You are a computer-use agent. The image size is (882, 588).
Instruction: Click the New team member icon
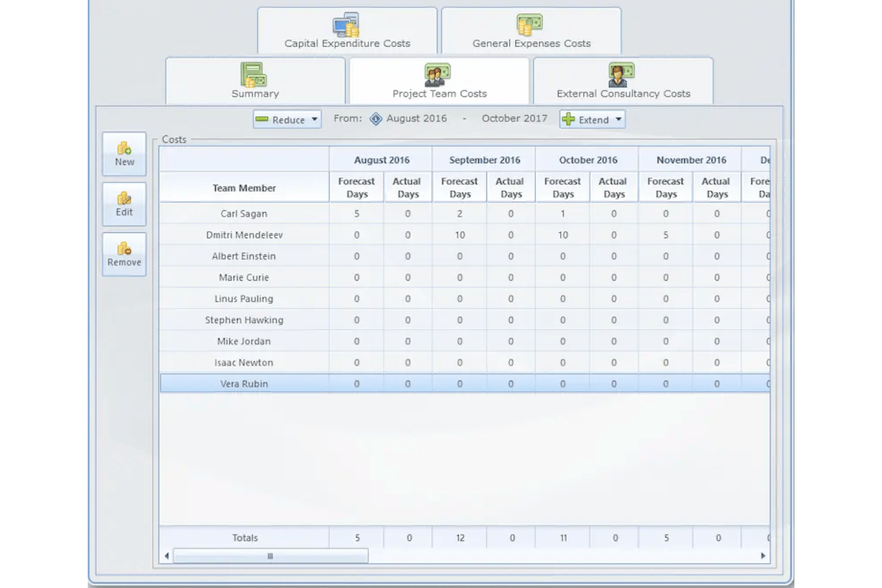tap(124, 148)
